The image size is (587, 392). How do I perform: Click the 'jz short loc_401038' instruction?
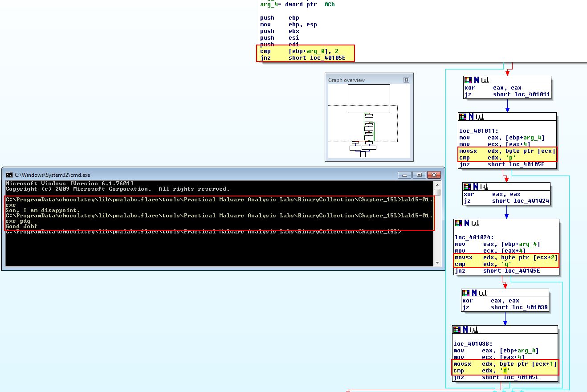505,307
